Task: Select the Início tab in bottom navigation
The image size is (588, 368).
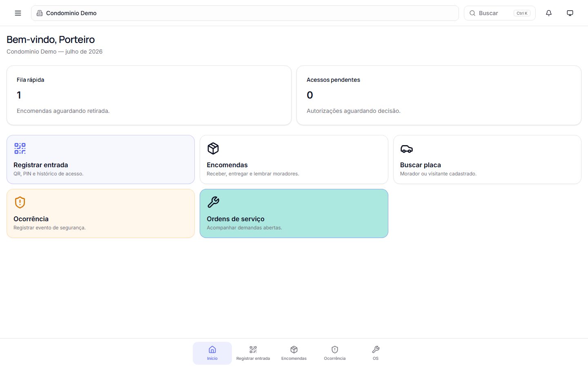Action: tap(212, 353)
